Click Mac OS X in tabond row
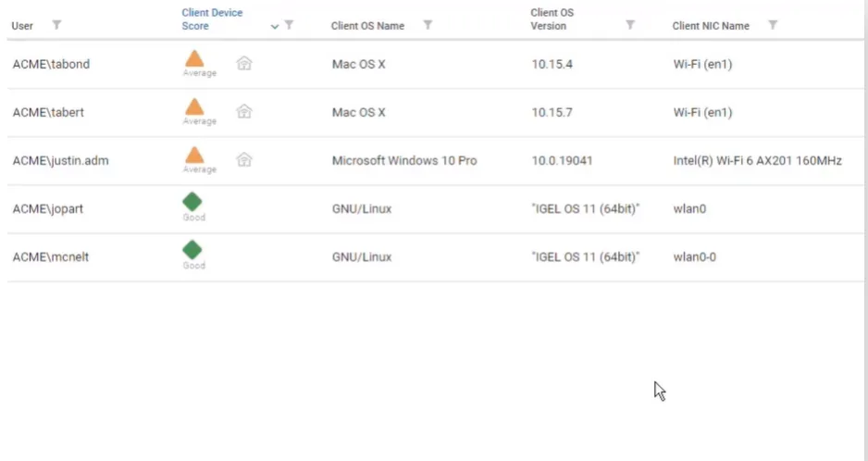The image size is (868, 461). click(x=359, y=64)
